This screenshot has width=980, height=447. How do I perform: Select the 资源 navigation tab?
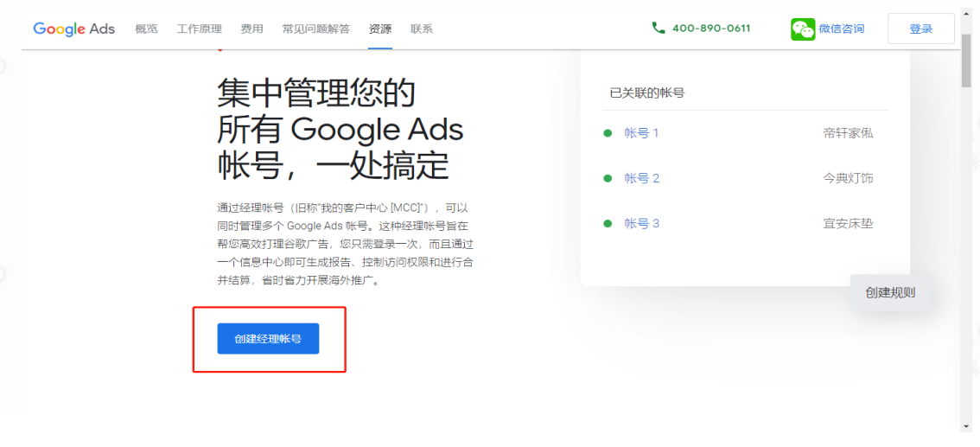[x=379, y=29]
